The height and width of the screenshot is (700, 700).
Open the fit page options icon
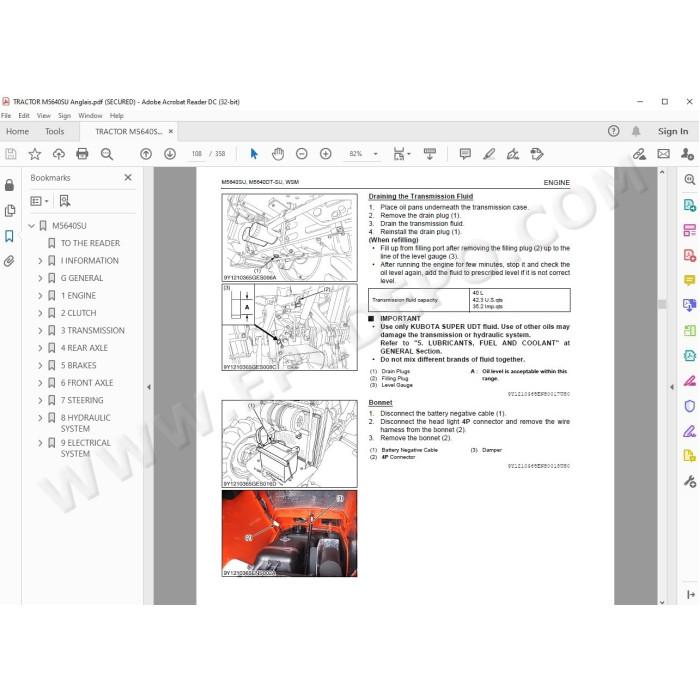click(x=401, y=154)
